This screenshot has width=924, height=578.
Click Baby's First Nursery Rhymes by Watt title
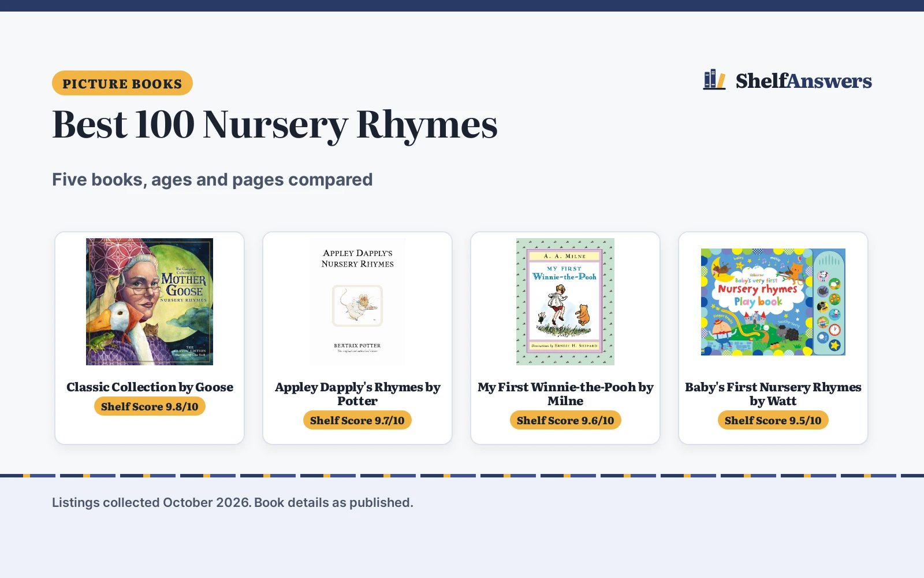point(773,394)
